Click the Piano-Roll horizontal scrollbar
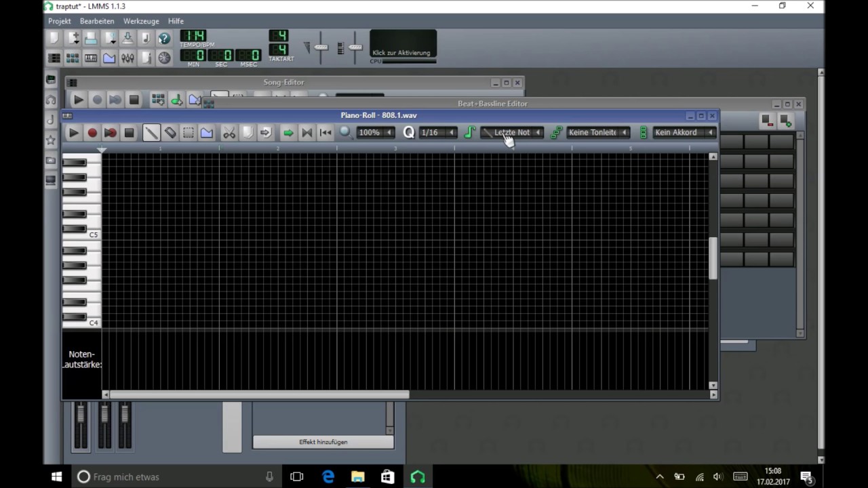Screen dimensions: 868x488 click(260, 394)
